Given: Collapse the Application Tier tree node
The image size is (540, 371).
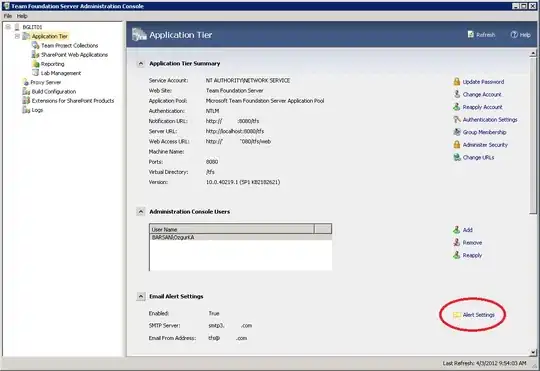Looking at the screenshot, I should pos(17,36).
